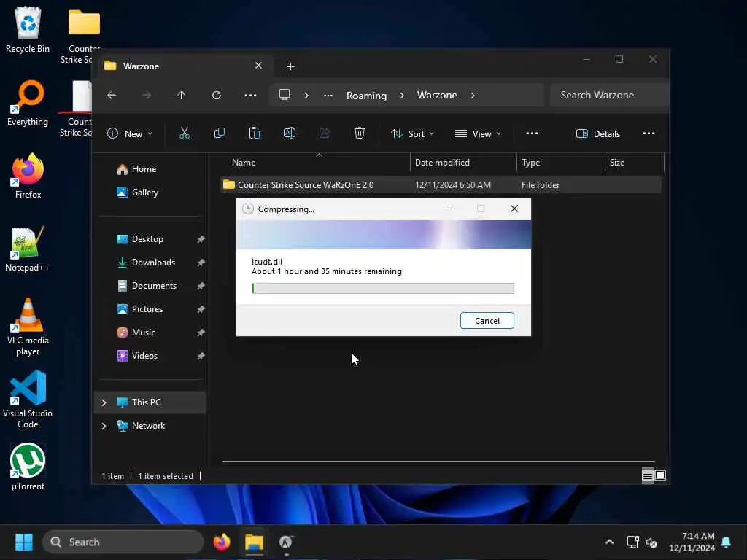This screenshot has height=560, width=747.
Task: Expand chevron after Roaming in address bar
Action: click(402, 96)
